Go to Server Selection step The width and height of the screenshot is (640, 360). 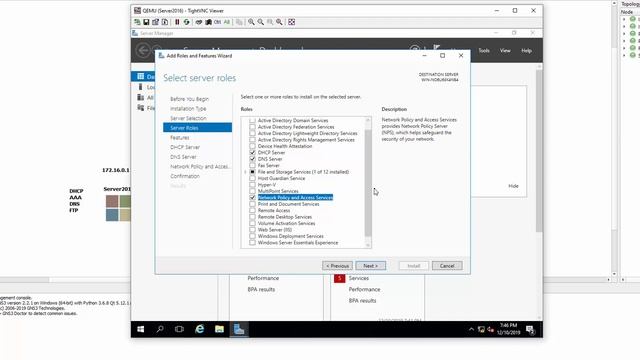coord(188,118)
